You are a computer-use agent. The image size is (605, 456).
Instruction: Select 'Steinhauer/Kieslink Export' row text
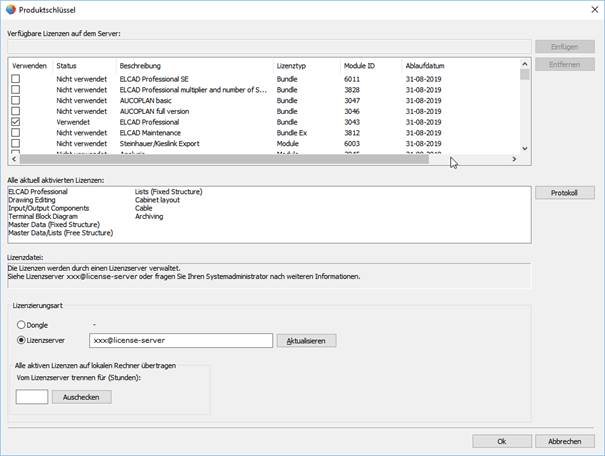click(x=159, y=144)
